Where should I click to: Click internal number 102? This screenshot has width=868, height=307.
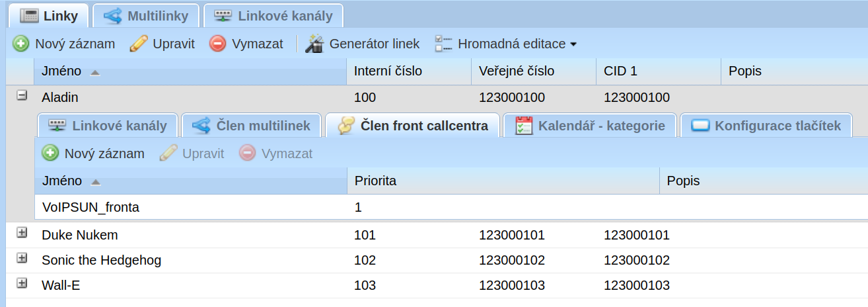[365, 260]
